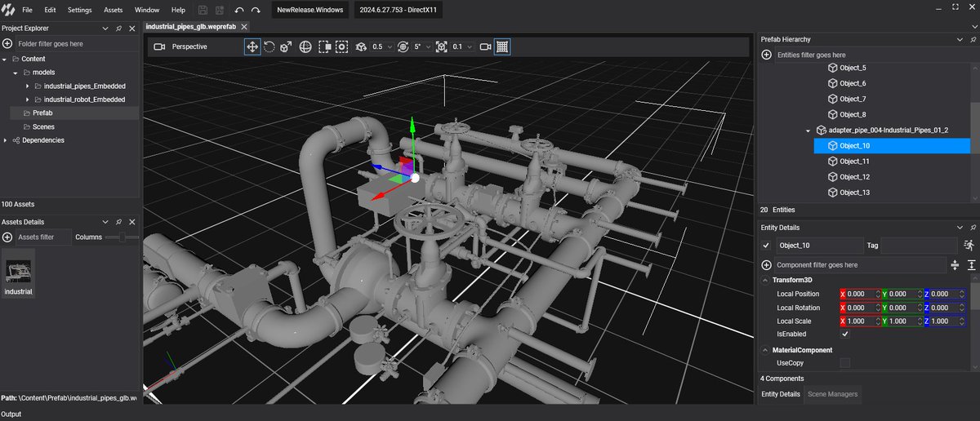Screen dimensions: 980x421
Task: Click the expand all components icon
Action: [971, 265]
